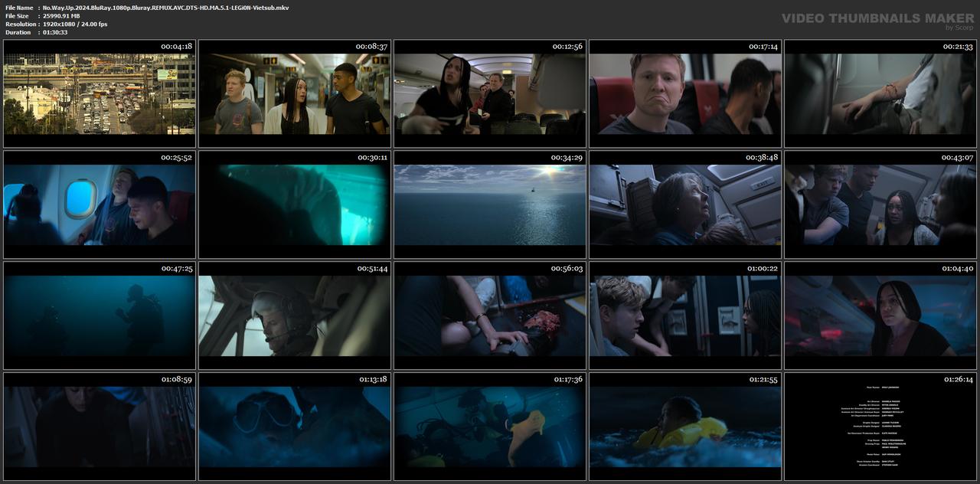980x484 pixels.
Task: Select the thumbnail at 01:00:22
Action: point(685,316)
